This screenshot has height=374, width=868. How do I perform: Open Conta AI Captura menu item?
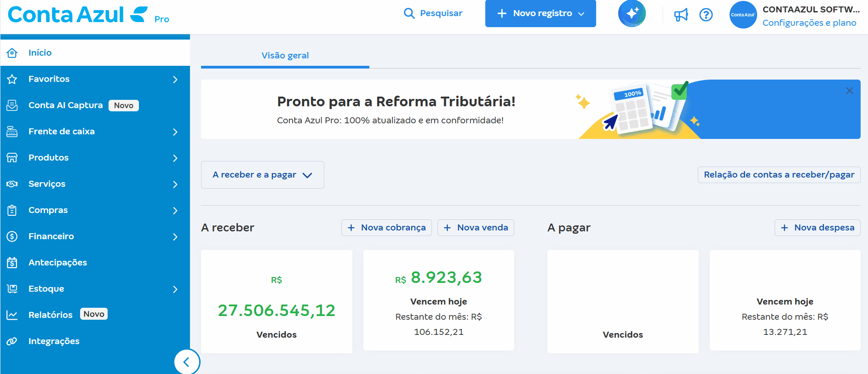click(x=95, y=105)
